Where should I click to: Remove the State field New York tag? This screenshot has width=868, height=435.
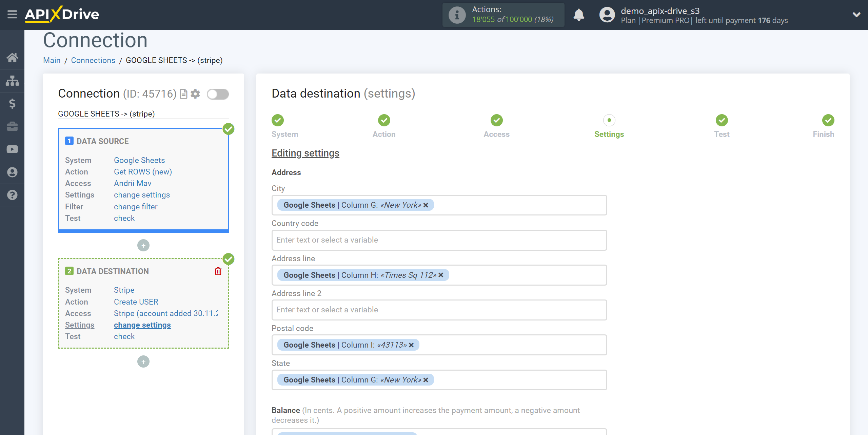[x=426, y=380]
